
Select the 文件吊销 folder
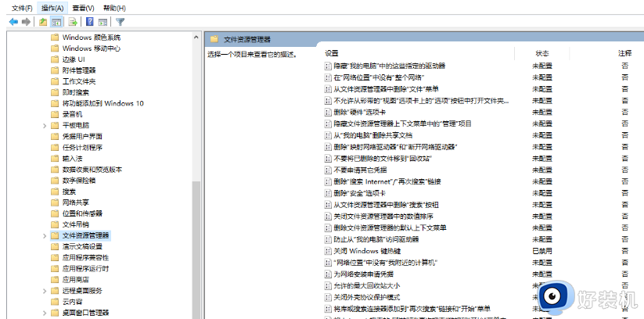tap(70, 224)
